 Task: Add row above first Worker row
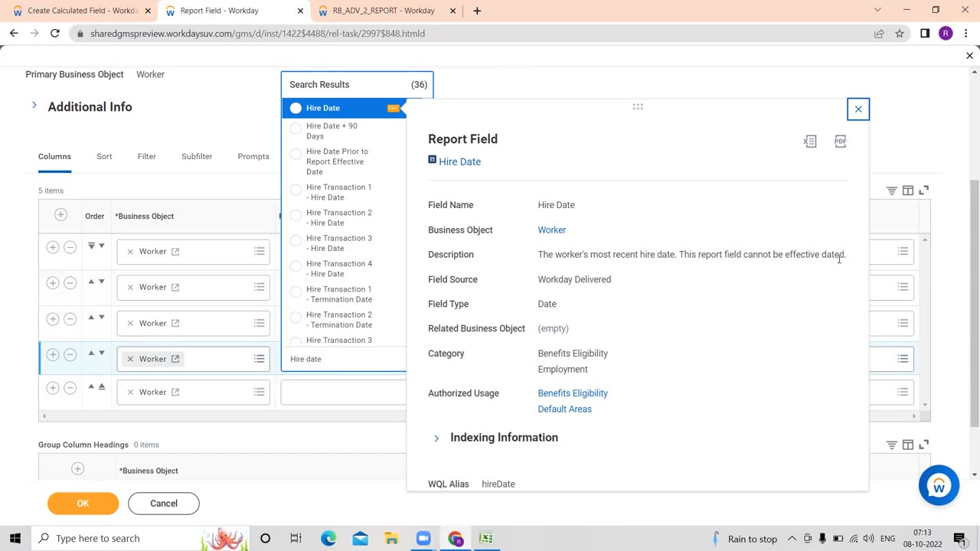coord(52,247)
